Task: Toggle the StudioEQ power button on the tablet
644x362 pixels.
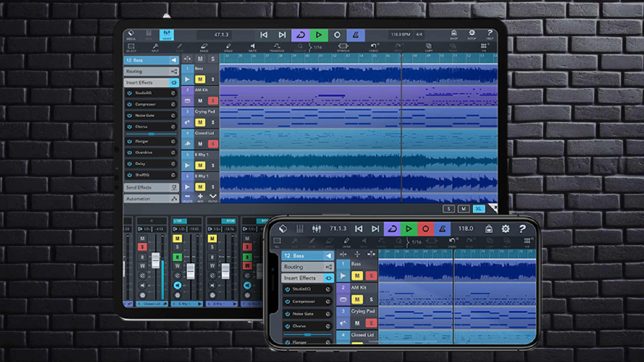Action: tap(129, 93)
